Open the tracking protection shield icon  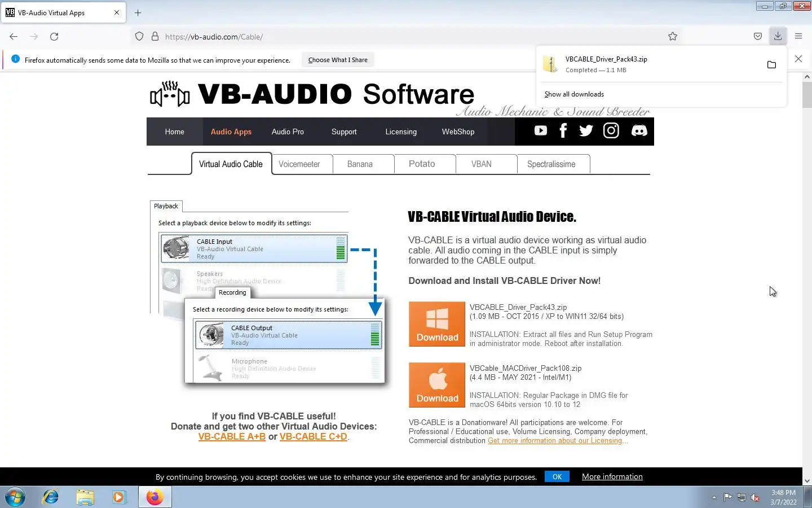139,37
